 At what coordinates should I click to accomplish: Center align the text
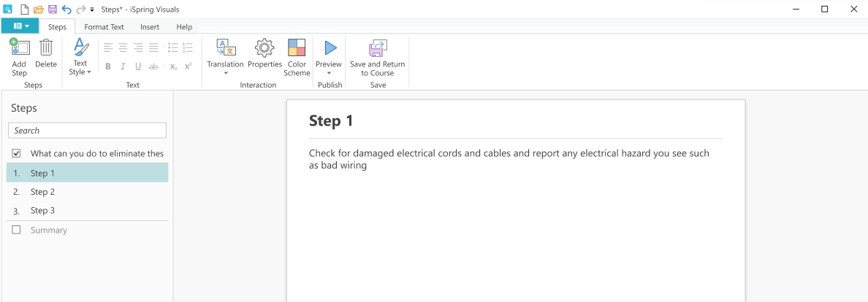click(123, 48)
